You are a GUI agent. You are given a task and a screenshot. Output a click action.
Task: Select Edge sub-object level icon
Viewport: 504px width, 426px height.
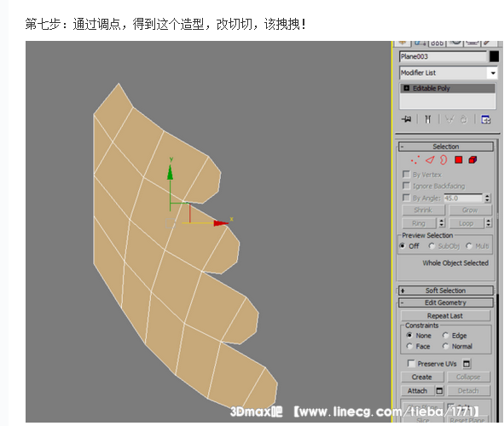tap(430, 159)
